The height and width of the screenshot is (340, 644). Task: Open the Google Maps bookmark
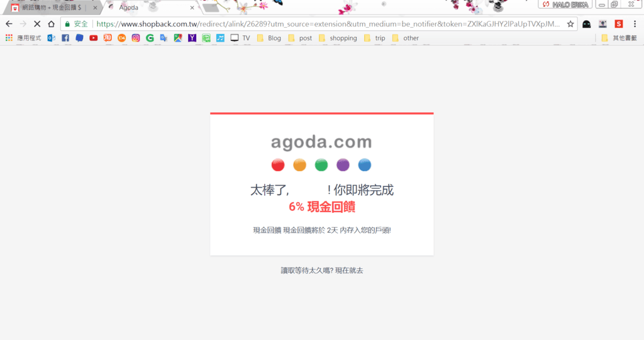tap(178, 38)
